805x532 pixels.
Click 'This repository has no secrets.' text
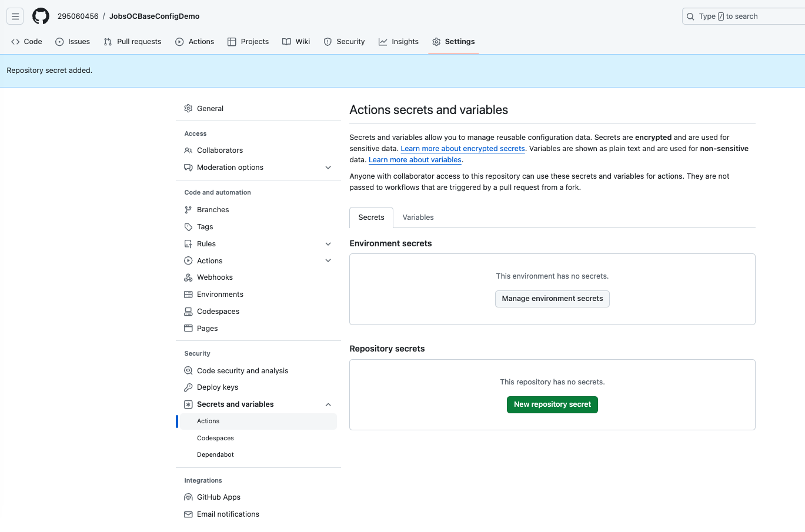[552, 382]
